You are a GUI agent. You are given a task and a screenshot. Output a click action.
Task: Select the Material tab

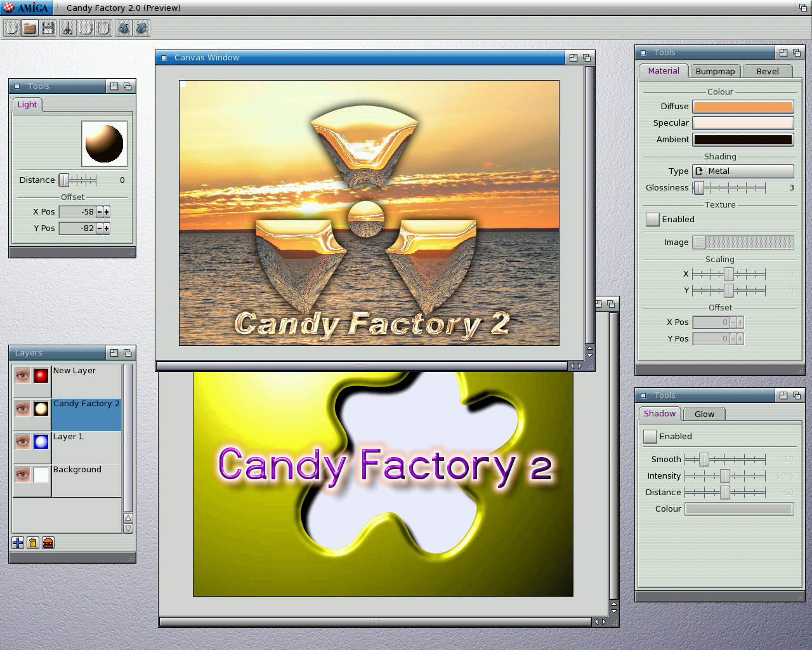coord(664,71)
